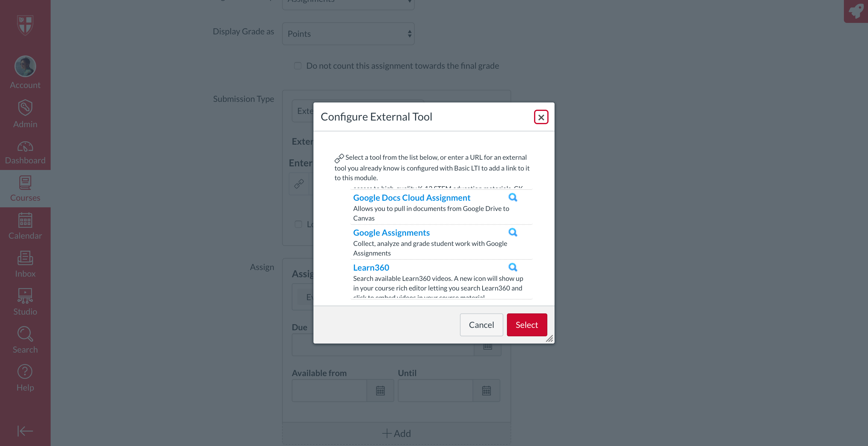Viewport: 868px width, 446px height.
Task: Go to Courses in the navigation
Action: tap(25, 189)
